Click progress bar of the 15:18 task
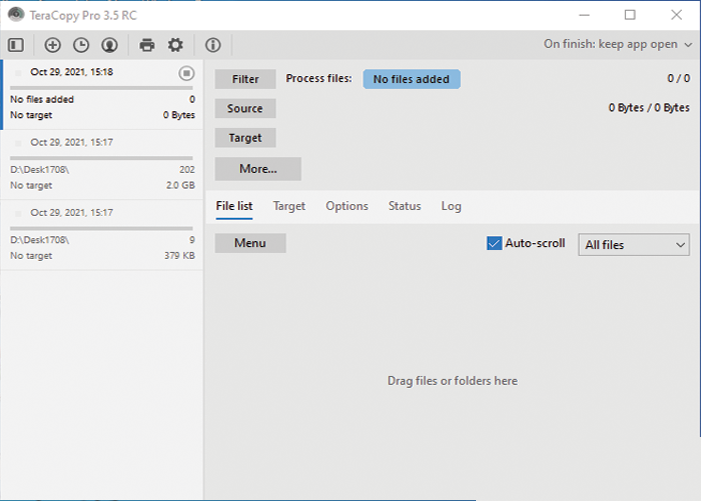This screenshot has height=501, width=701. pos(101,88)
